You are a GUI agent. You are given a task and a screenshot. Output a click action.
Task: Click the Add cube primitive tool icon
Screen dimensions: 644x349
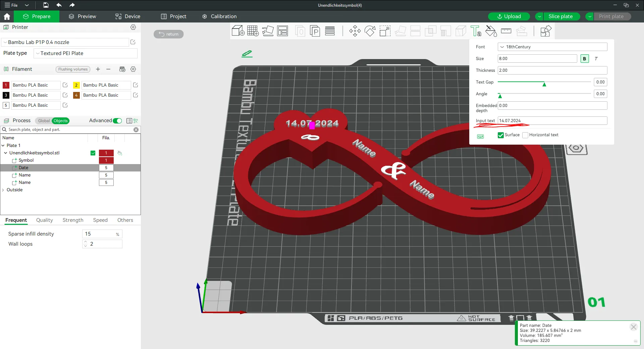tap(238, 31)
